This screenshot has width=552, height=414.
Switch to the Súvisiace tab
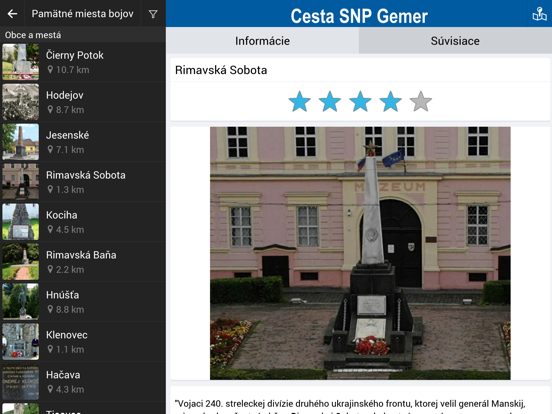coord(455,41)
